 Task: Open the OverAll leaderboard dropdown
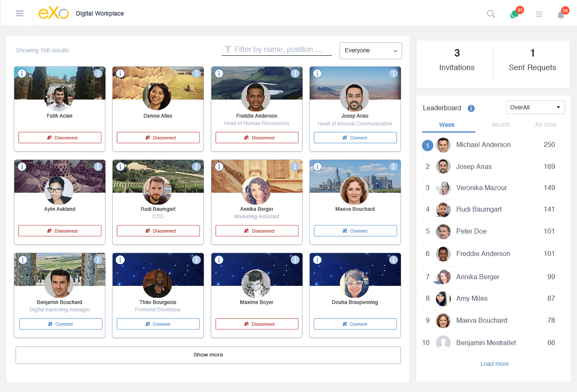pyautogui.click(x=535, y=107)
